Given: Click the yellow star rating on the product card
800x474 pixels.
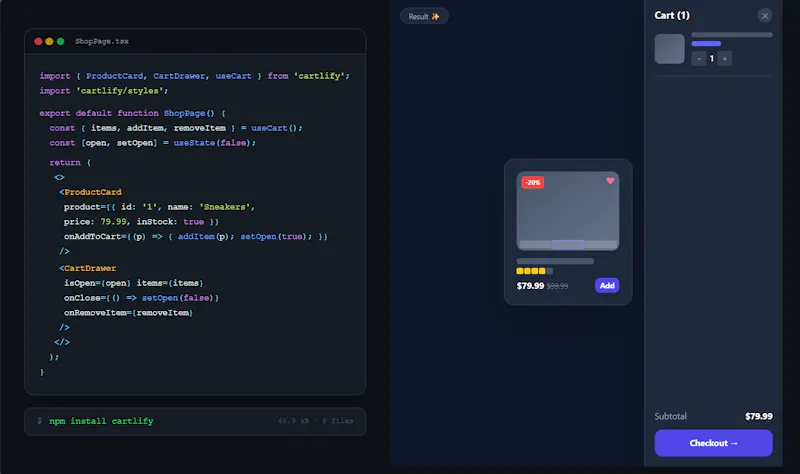Looking at the screenshot, I should pos(534,271).
